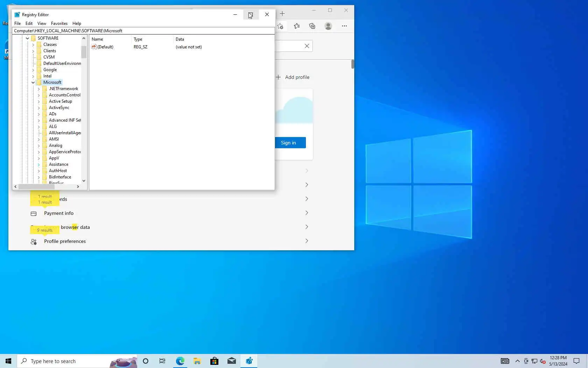Screen dimensions: 588x368
Task: Click the Type column header
Action: coord(152,39)
